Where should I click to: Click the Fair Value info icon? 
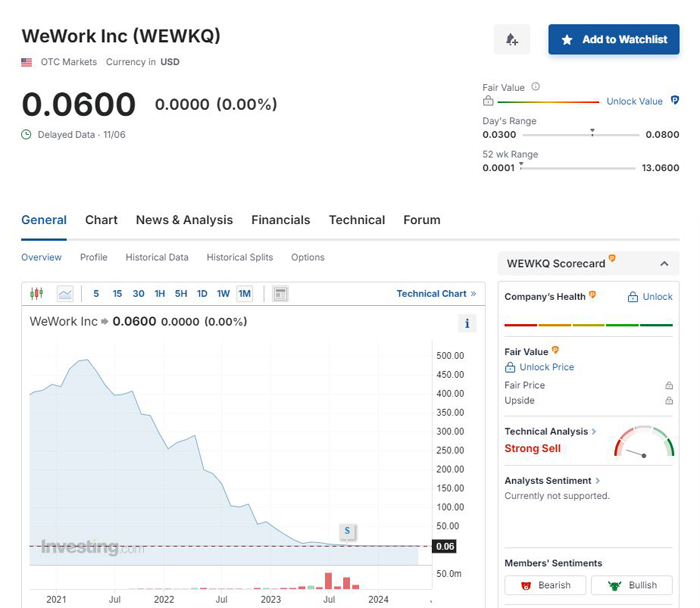coord(536,87)
